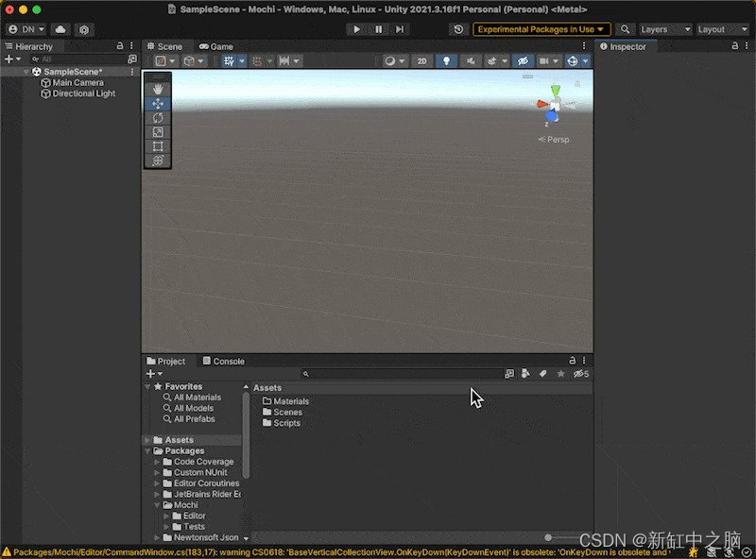Open the global search magnifier
Screen dimensions: 756x559
pyautogui.click(x=625, y=29)
